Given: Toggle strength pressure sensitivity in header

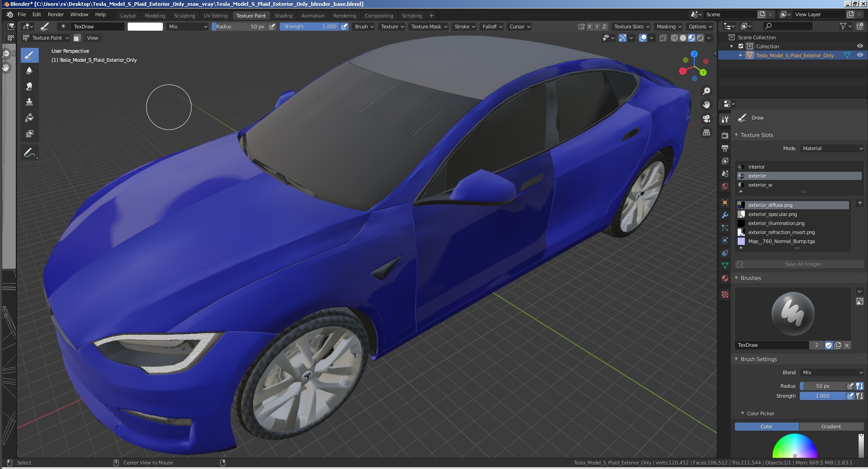Looking at the screenshot, I should pyautogui.click(x=344, y=27).
